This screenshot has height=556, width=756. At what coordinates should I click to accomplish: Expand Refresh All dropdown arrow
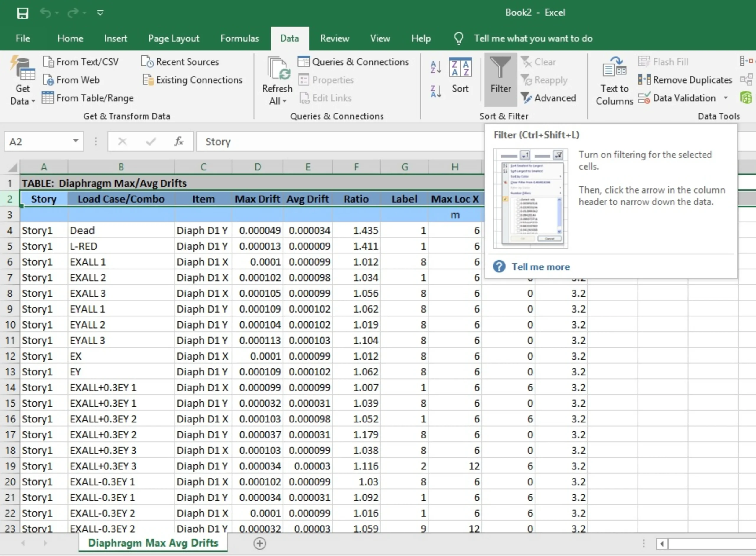point(285,101)
